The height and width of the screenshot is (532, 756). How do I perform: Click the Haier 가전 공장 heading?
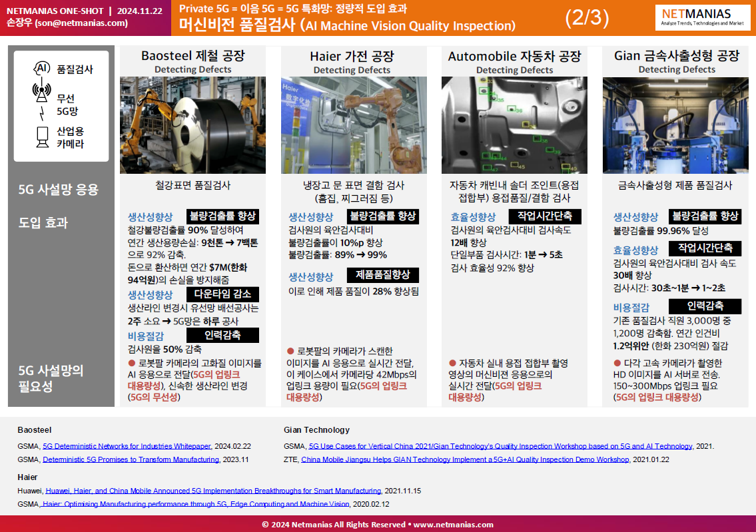pos(352,57)
